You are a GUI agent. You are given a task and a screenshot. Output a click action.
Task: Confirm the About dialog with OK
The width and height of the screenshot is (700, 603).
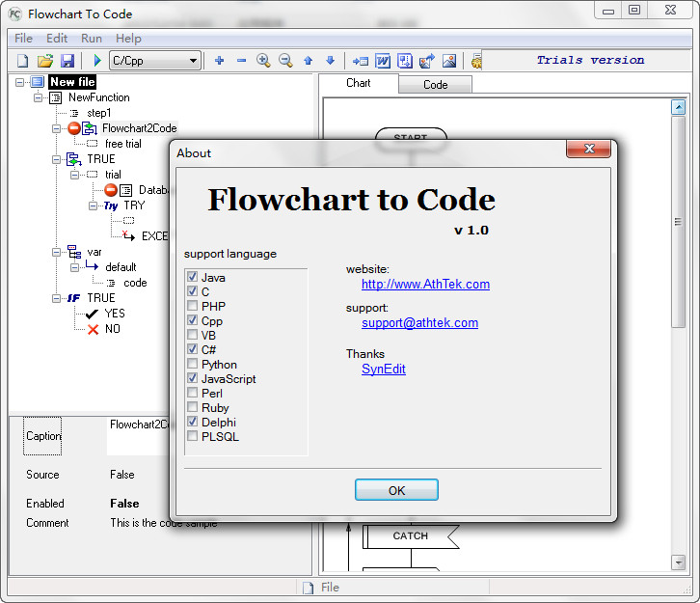pos(396,490)
